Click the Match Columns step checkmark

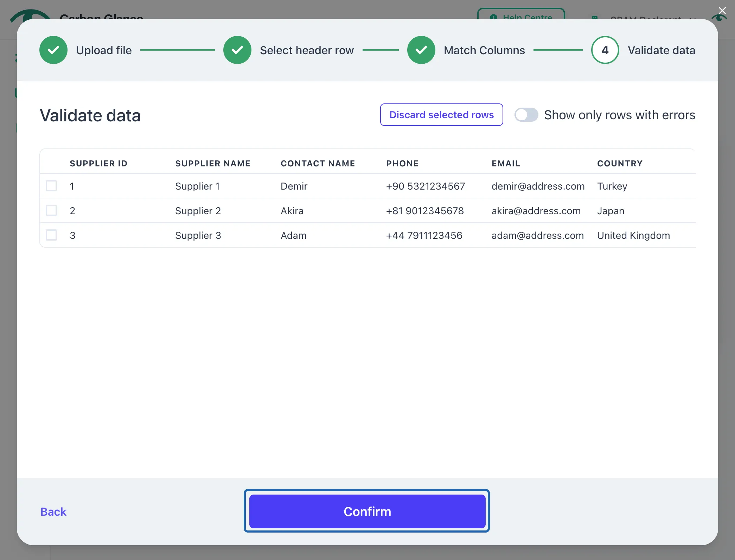[421, 50]
